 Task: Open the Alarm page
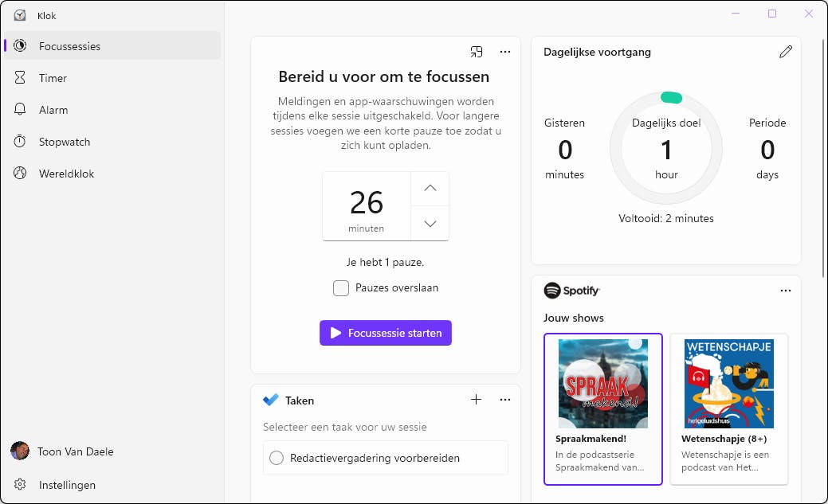112,110
